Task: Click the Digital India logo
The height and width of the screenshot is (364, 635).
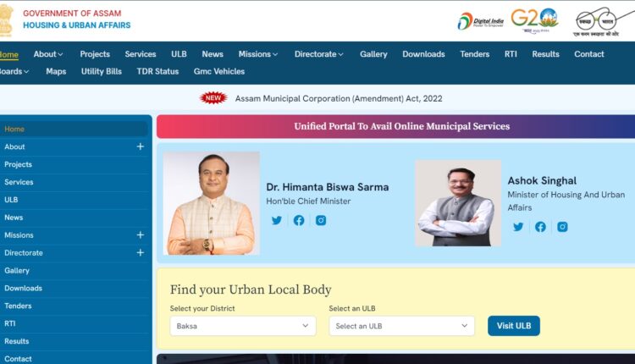Action: tap(481, 21)
